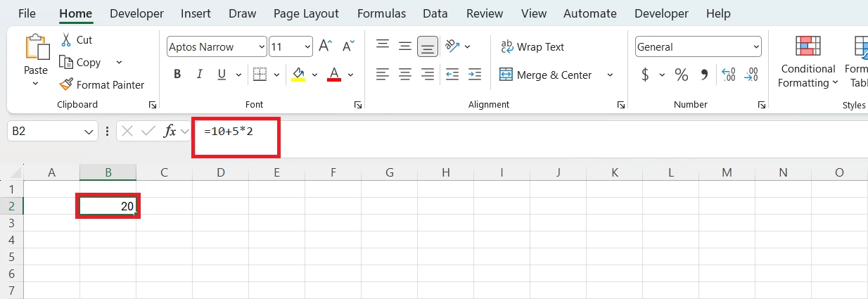
Task: Toggle Italic formatting
Action: pos(200,74)
